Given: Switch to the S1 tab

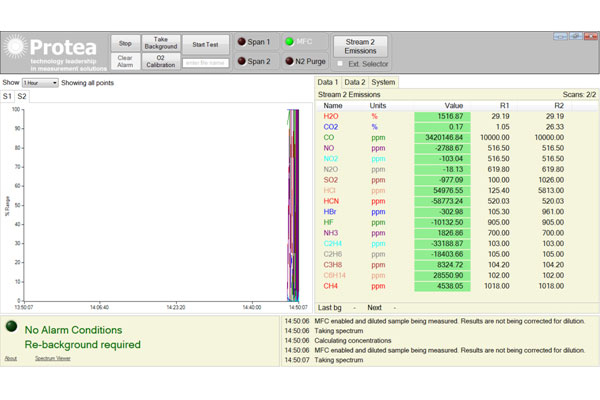Looking at the screenshot, I should pyautogui.click(x=7, y=96).
